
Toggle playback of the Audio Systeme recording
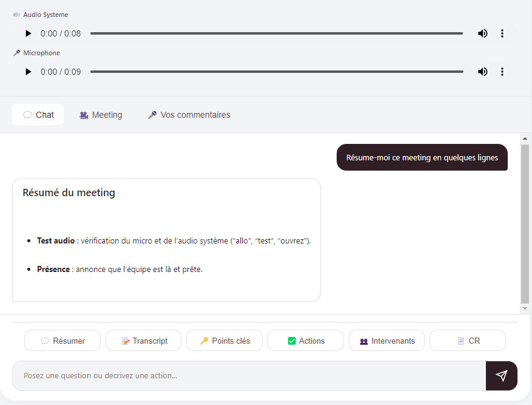coord(28,33)
